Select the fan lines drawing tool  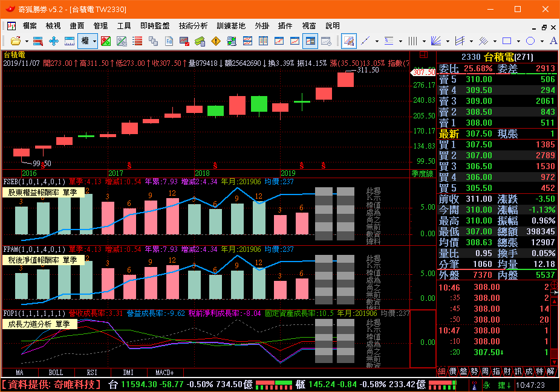tap(435, 41)
